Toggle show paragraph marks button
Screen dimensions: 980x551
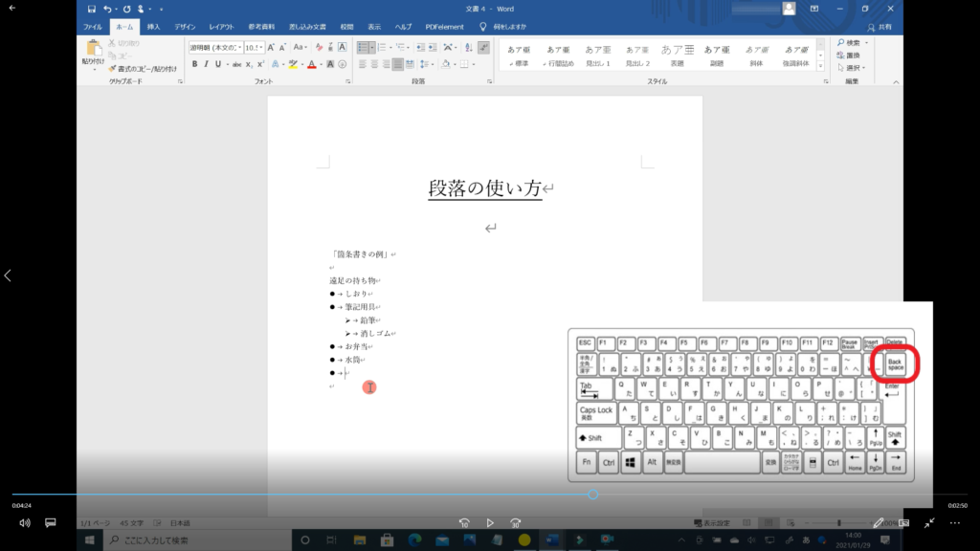pos(484,47)
